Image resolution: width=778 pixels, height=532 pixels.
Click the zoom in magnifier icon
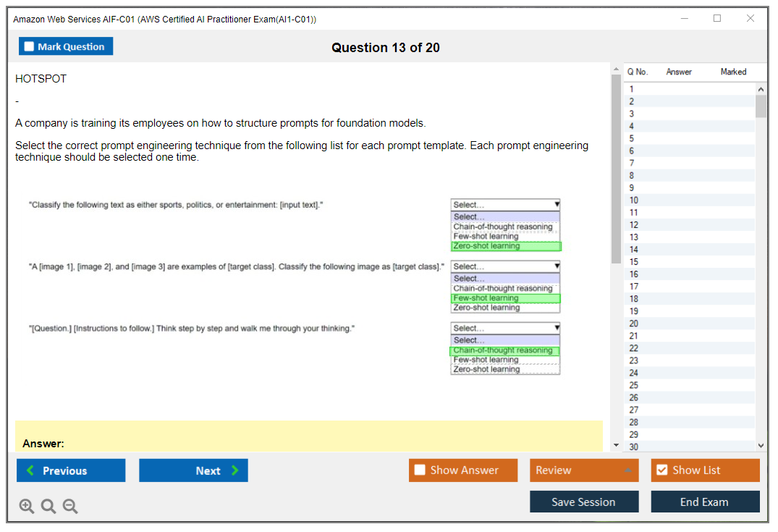tap(27, 507)
